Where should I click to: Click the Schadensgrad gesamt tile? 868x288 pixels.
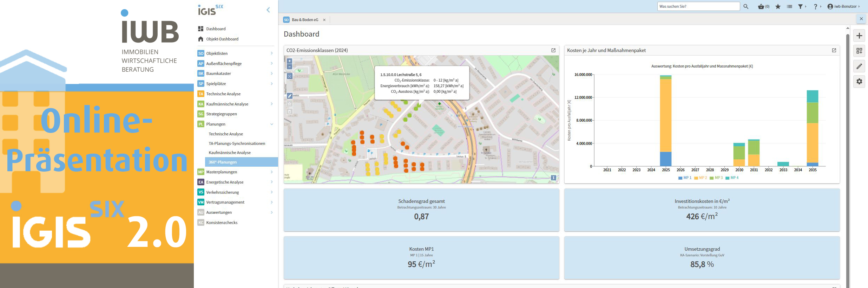pyautogui.click(x=421, y=210)
